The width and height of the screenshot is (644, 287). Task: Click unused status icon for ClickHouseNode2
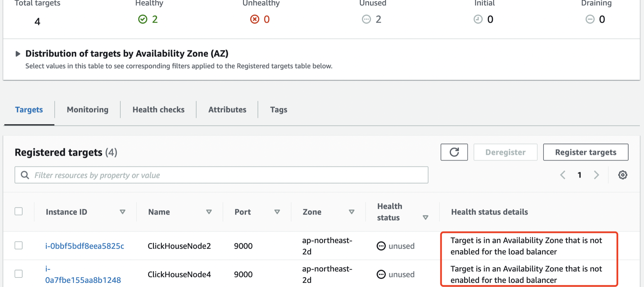(381, 246)
